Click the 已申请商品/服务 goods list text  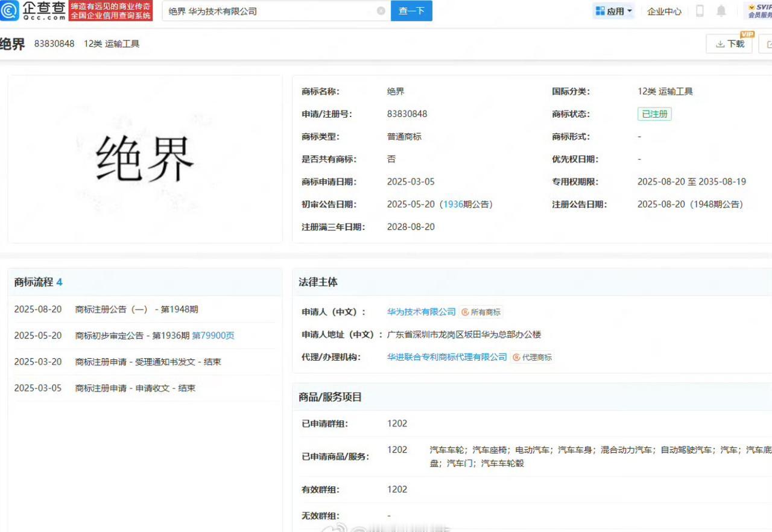[601, 457]
